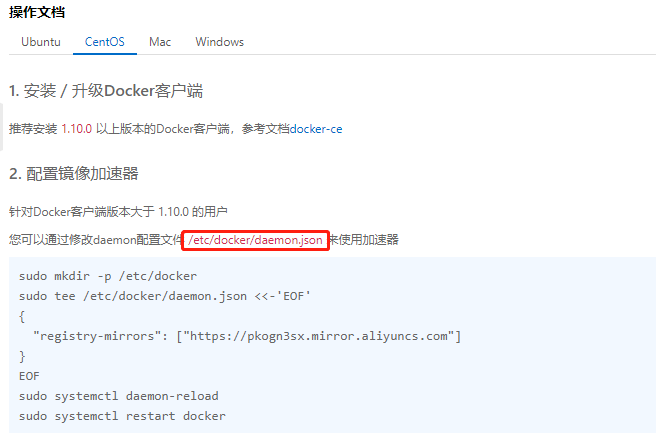Click the 针对Docker客户端版本 sentence
The height and width of the screenshot is (433, 656).
(118, 211)
